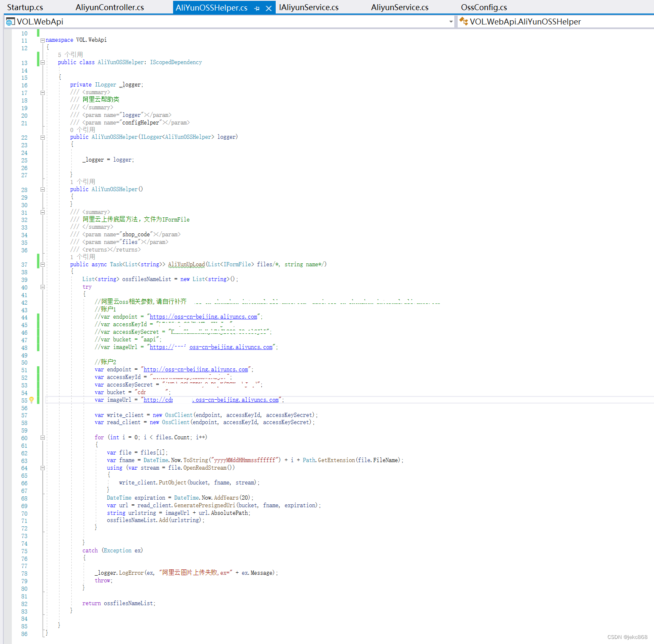Click the '_logger = logger;' assignment
The width and height of the screenshot is (654, 644).
[x=108, y=160]
